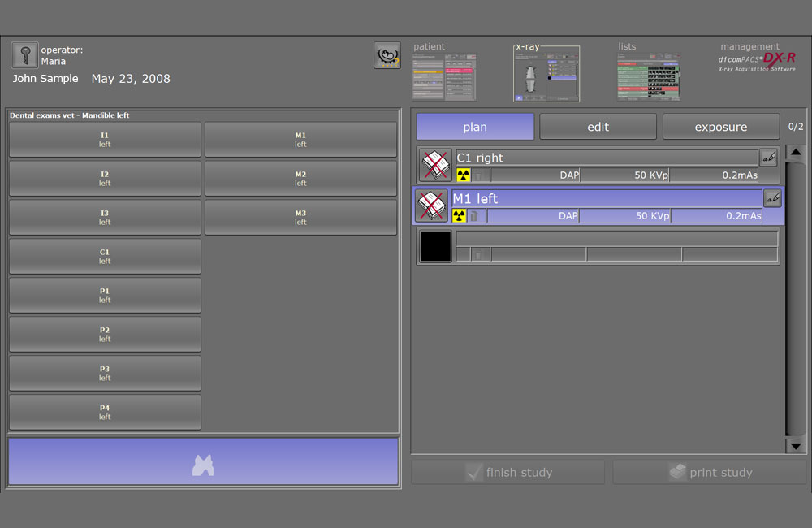
Task: Open the lists section thumbnail
Action: coord(649,77)
